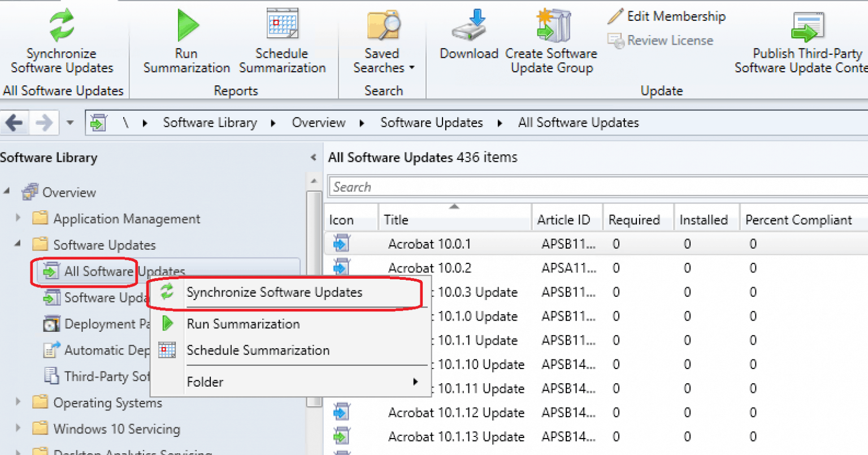Sort list by Installed column header
Viewport: 868px width, 455px height.
point(707,219)
